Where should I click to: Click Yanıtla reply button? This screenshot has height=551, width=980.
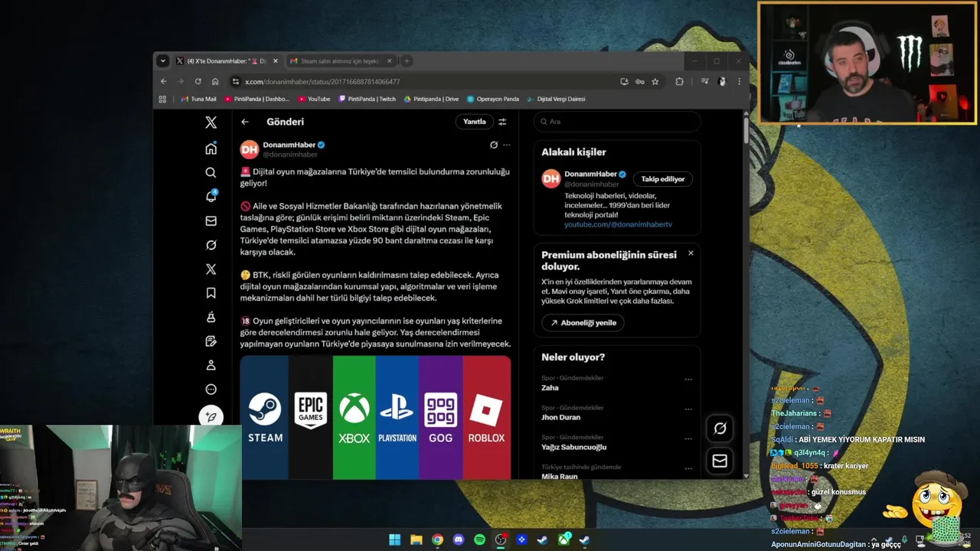tap(474, 122)
